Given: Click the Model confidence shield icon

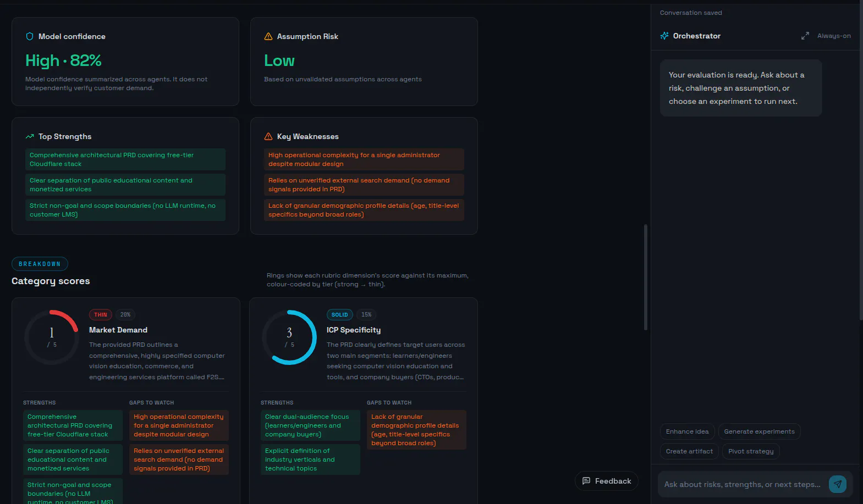Looking at the screenshot, I should 30,36.
